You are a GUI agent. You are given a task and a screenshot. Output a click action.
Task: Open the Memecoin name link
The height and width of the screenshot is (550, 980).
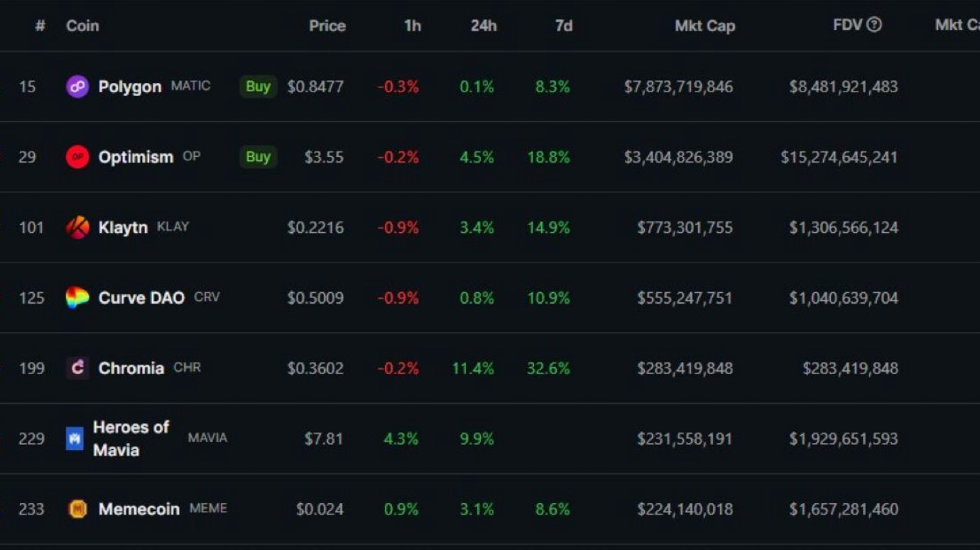coord(139,509)
